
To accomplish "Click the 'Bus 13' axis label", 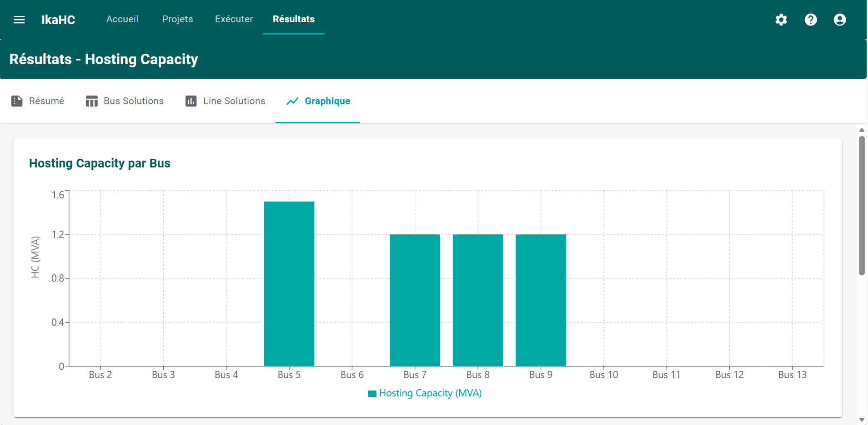I will 793,375.
